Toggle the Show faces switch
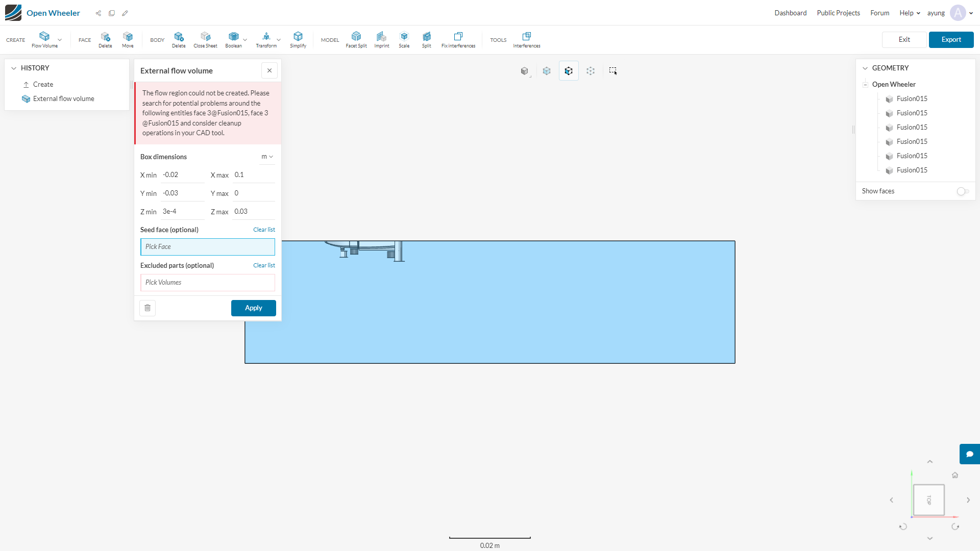This screenshot has height=551, width=980. (963, 191)
